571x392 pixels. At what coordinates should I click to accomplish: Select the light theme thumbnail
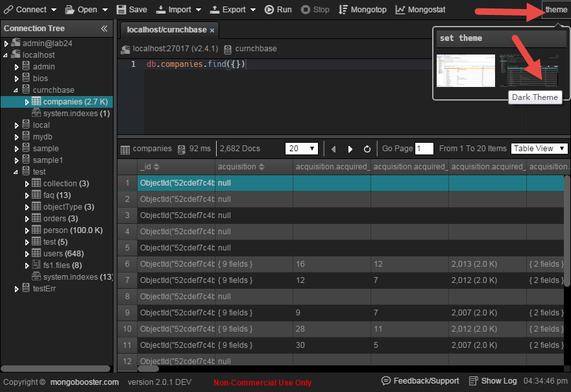466,71
